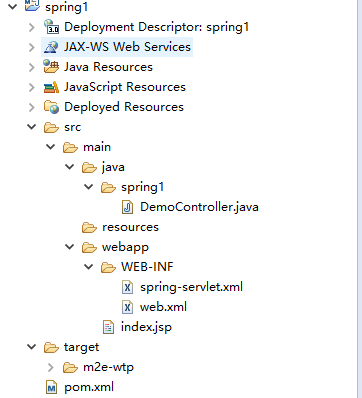Select 'JAX-WS Web Services' label
362x398 pixels.
click(x=127, y=47)
